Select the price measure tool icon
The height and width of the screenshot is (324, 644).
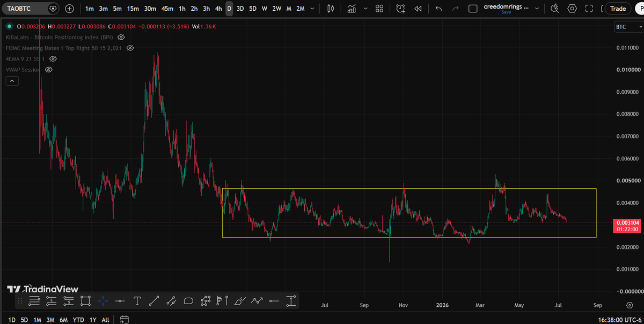pos(291,300)
